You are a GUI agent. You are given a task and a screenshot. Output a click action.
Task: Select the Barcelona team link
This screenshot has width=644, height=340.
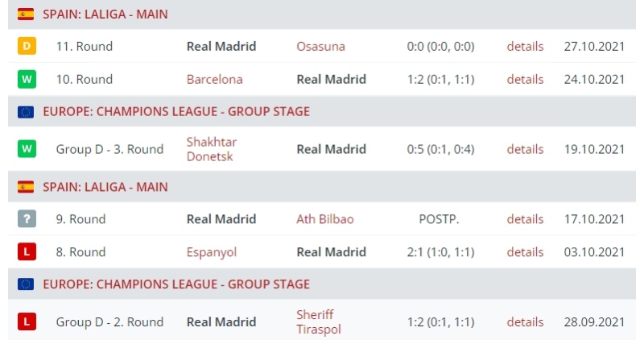click(214, 79)
